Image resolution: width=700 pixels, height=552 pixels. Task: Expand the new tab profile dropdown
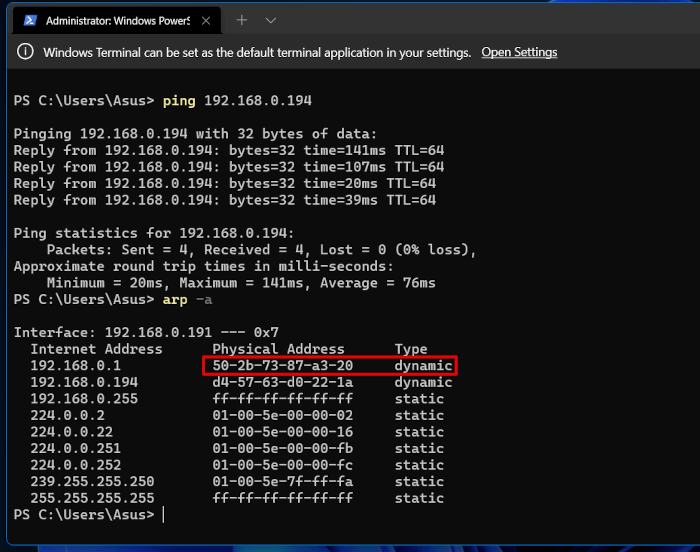271,20
